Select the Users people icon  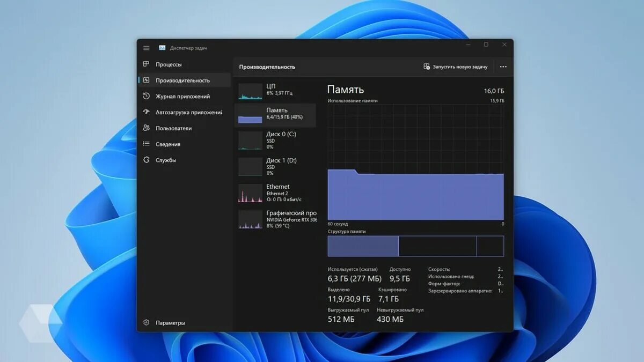pyautogui.click(x=146, y=128)
